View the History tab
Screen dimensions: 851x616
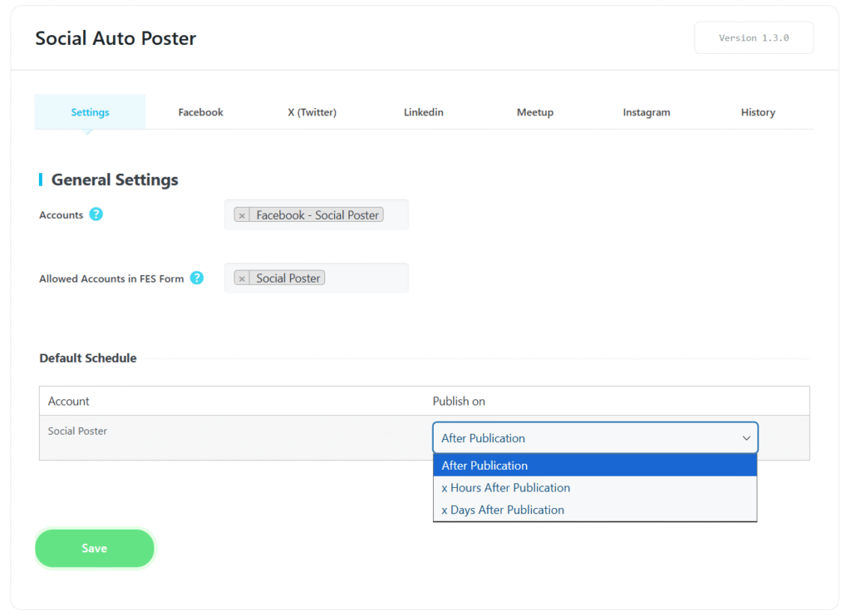(757, 112)
